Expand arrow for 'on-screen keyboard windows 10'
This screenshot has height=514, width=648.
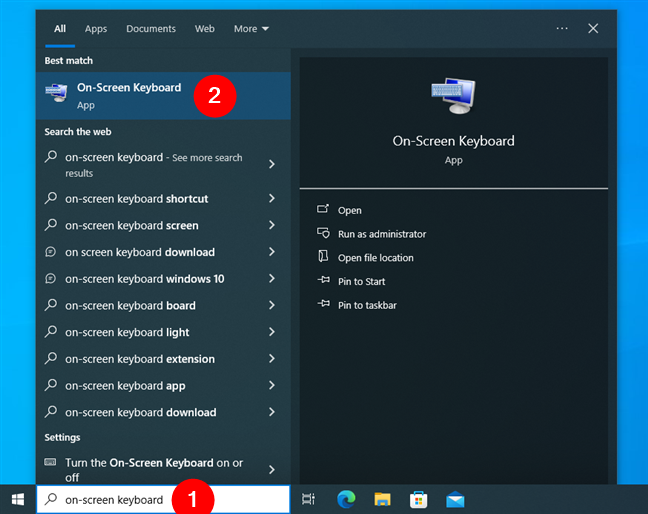[x=272, y=278]
